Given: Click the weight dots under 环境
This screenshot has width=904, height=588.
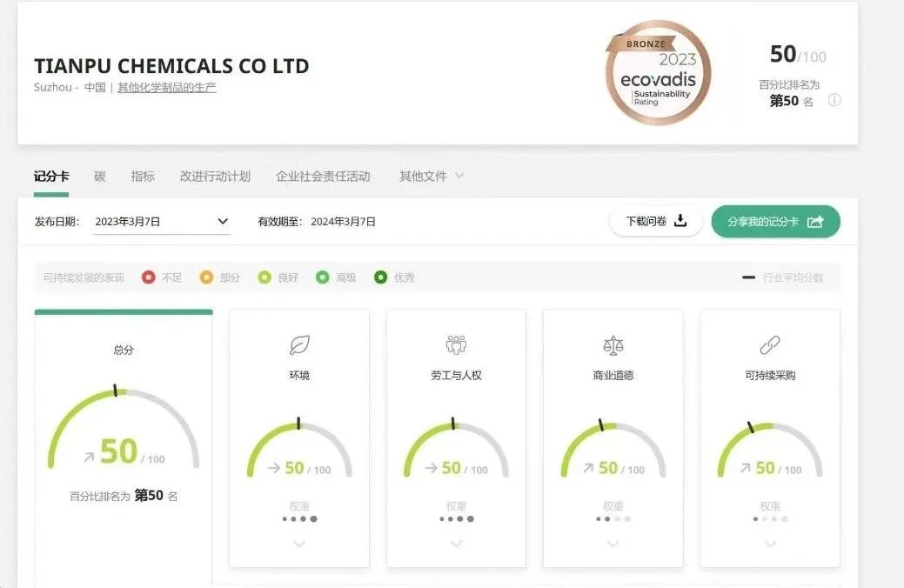Looking at the screenshot, I should tap(299, 518).
